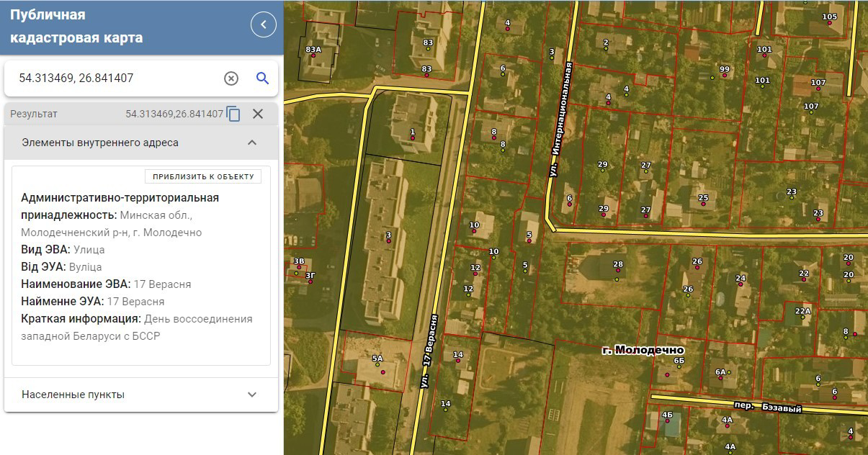Copy the result coordinates to clipboard
868x455 pixels.
pos(233,114)
